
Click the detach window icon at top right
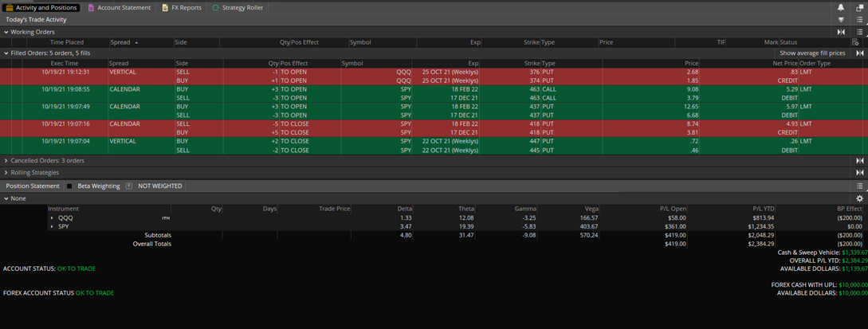pyautogui.click(x=859, y=8)
